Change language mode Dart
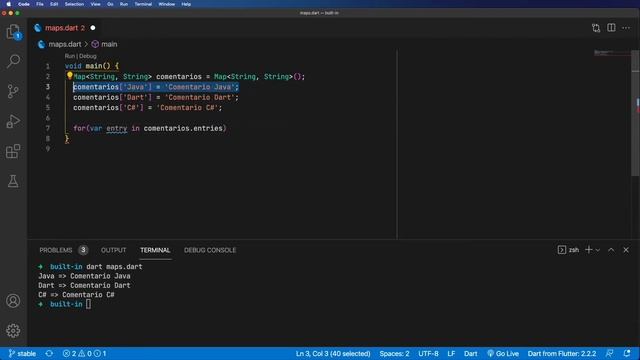 pos(470,353)
